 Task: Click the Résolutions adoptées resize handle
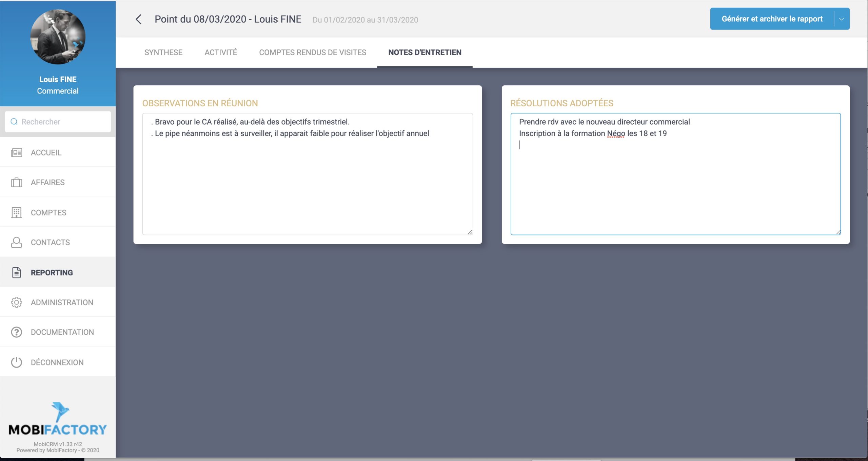point(838,232)
